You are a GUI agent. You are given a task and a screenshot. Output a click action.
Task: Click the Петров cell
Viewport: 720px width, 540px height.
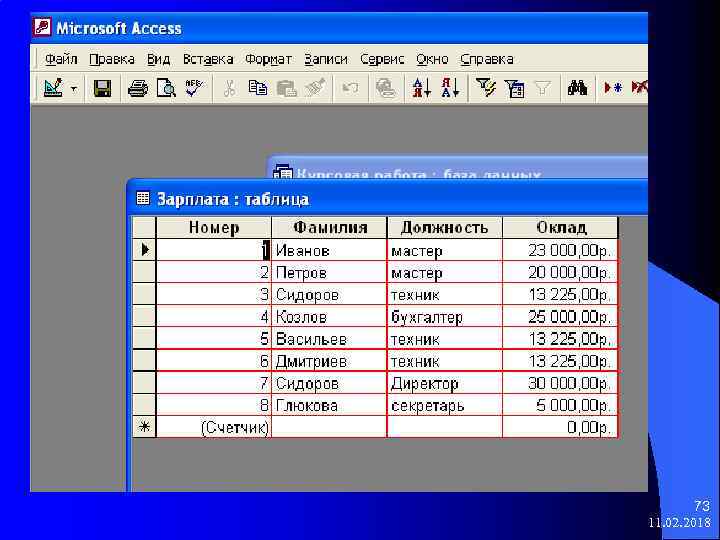[x=329, y=272]
